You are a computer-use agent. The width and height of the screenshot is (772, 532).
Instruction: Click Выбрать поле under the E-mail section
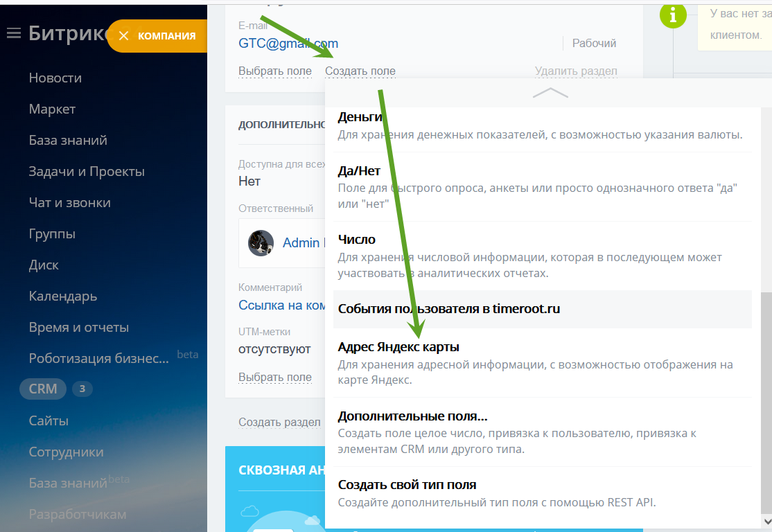274,71
